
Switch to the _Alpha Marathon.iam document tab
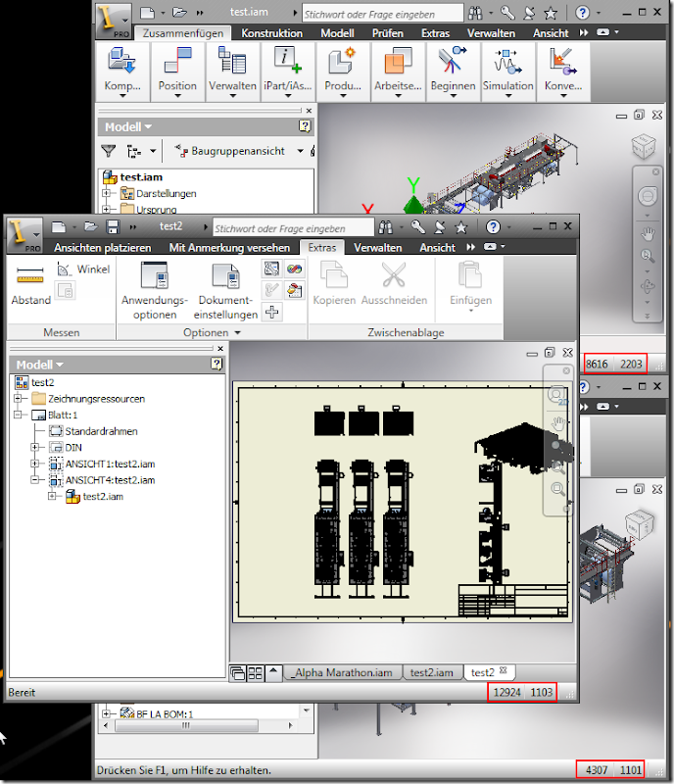344,672
